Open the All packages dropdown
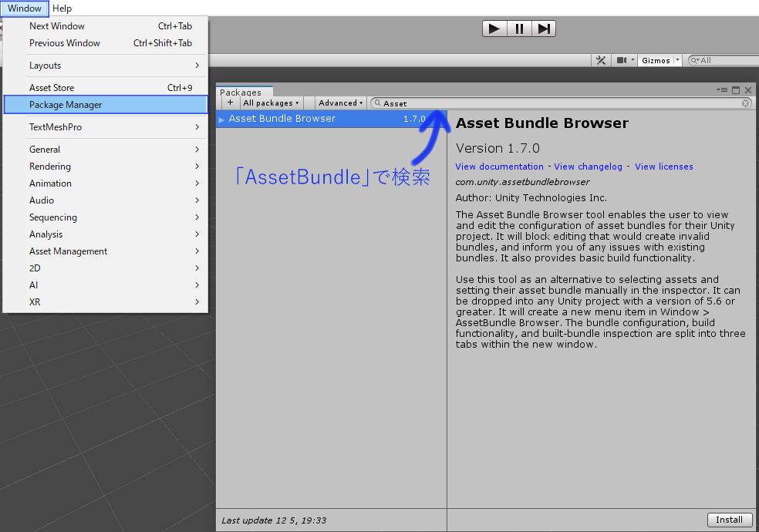759x532 pixels. click(x=271, y=102)
